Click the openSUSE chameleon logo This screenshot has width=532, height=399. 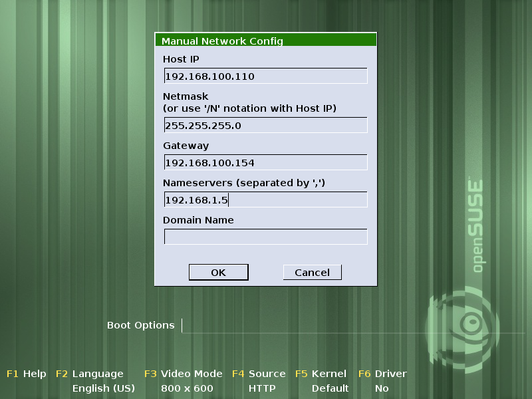pyautogui.click(x=464, y=325)
